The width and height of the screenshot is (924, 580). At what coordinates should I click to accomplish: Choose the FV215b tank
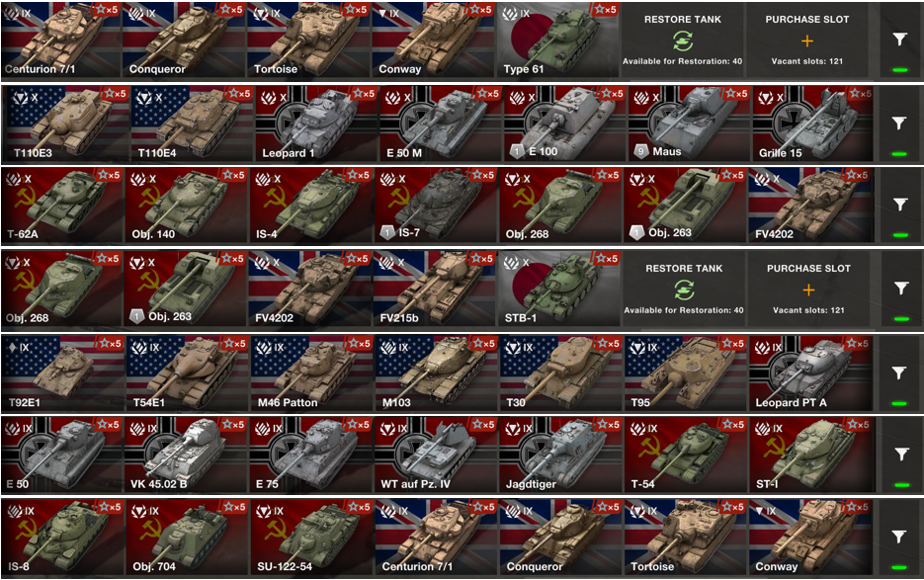[434, 289]
